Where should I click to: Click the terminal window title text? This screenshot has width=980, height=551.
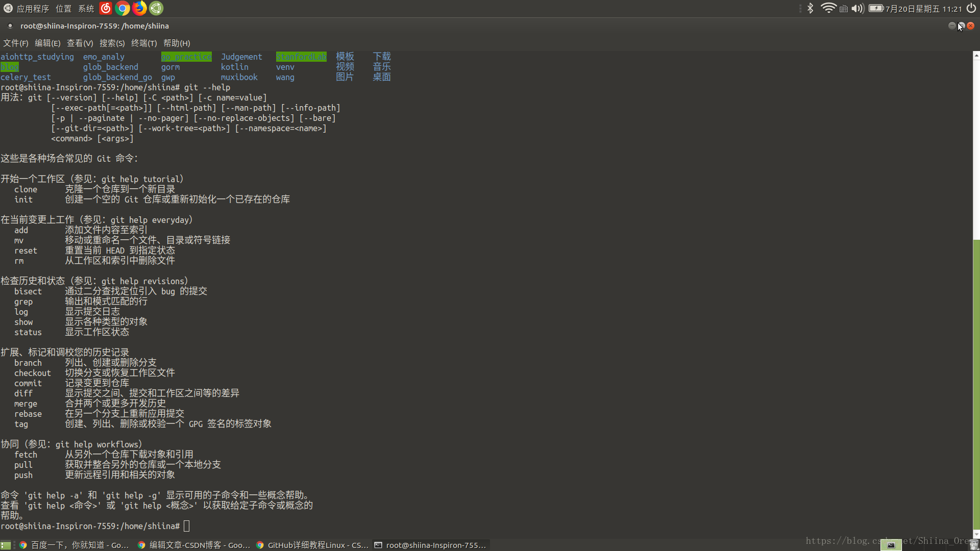[x=94, y=26]
